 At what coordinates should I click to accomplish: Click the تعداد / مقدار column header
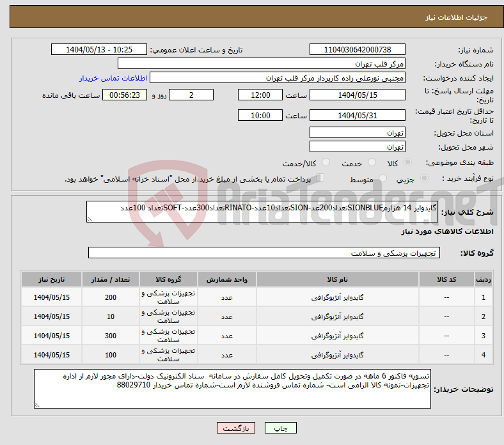[111, 279]
